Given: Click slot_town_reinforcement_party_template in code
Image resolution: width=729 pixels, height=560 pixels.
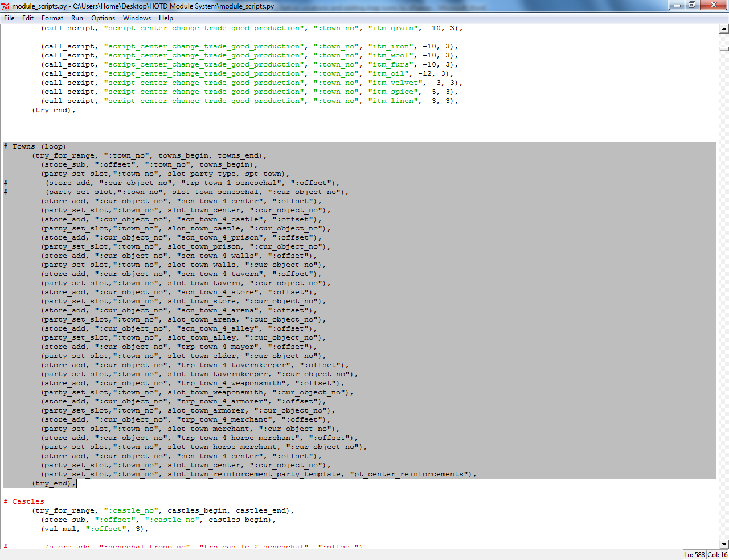Looking at the screenshot, I should click(254, 474).
